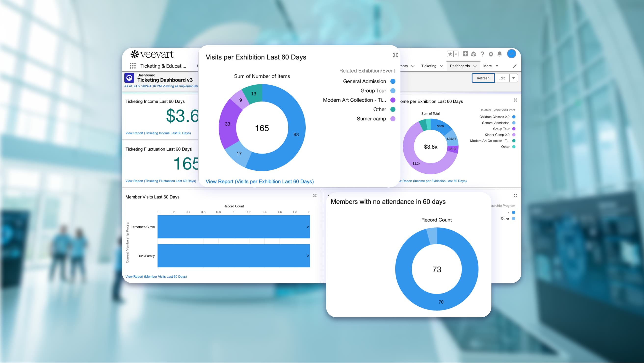Click the pencil edit navigation icon
This screenshot has height=363, width=644.
point(515,66)
